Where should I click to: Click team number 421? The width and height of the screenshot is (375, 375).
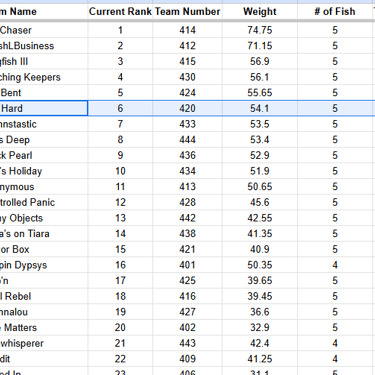click(187, 249)
